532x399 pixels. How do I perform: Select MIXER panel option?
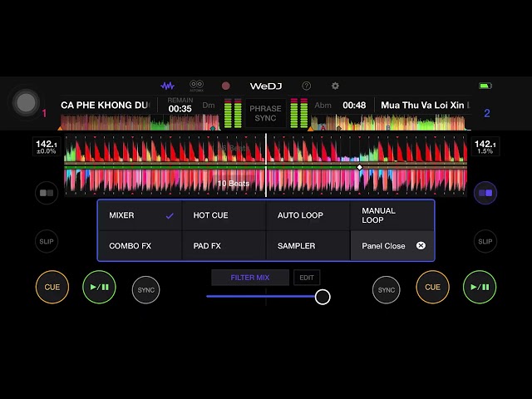click(x=140, y=215)
